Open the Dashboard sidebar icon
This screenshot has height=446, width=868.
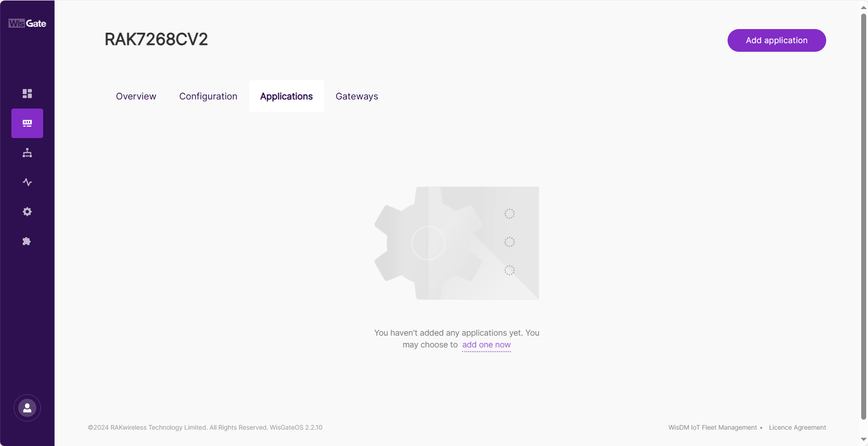[x=27, y=94]
